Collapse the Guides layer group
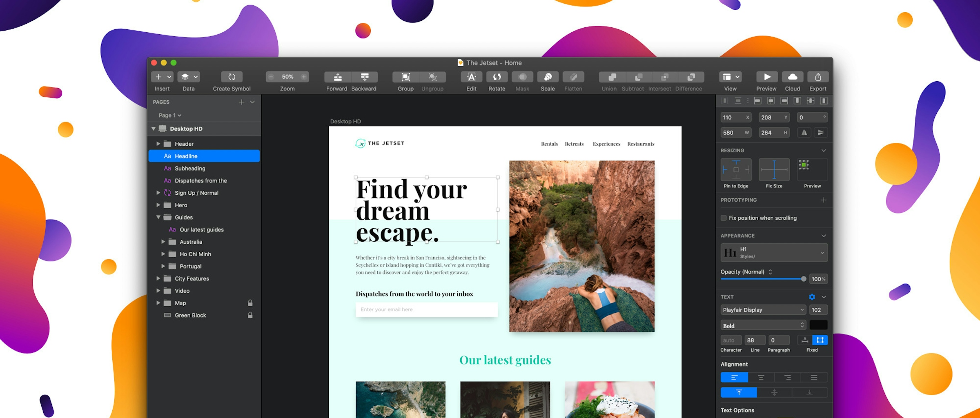This screenshot has width=980, height=418. click(x=158, y=217)
